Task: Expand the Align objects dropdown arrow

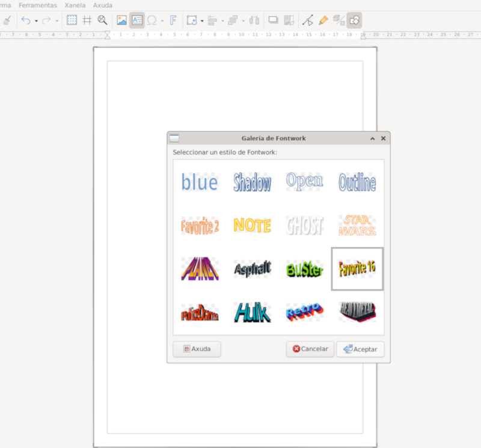Action: point(222,21)
